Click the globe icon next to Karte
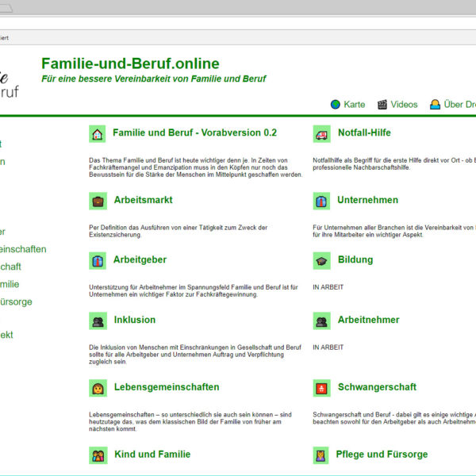 click(336, 105)
